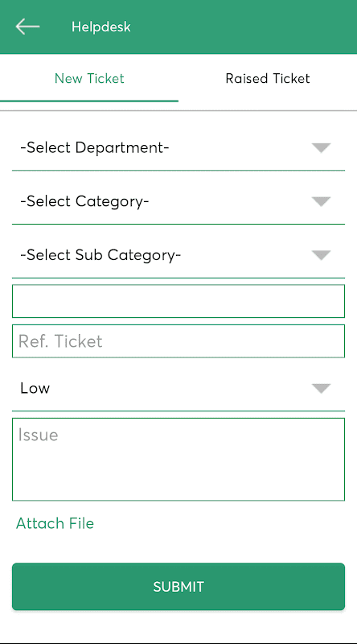Open the Select Category dropdown

[x=178, y=202]
